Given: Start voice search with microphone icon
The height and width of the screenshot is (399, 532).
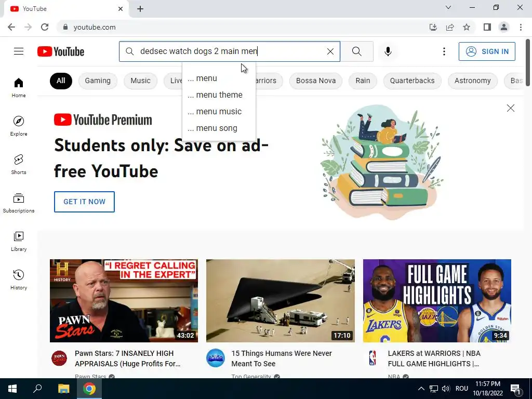Looking at the screenshot, I should [388, 51].
